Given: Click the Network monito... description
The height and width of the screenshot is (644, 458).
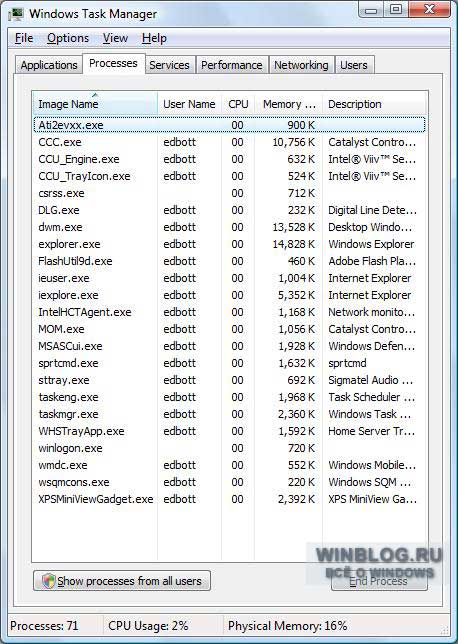Looking at the screenshot, I should pos(372,312).
